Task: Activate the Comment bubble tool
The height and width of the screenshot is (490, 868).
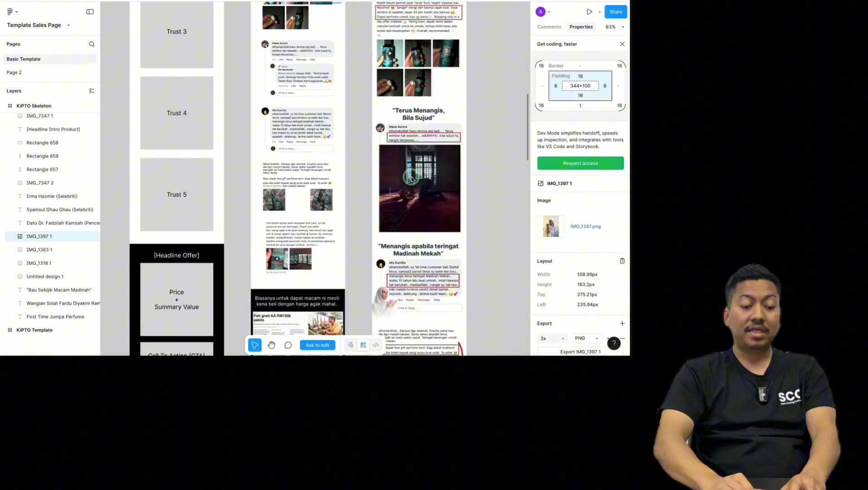Action: tap(288, 345)
